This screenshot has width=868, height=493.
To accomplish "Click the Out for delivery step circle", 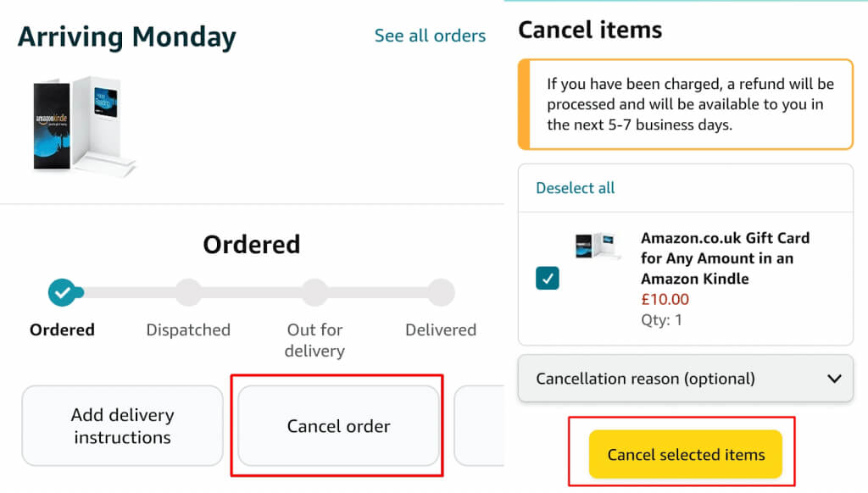I will (x=314, y=293).
